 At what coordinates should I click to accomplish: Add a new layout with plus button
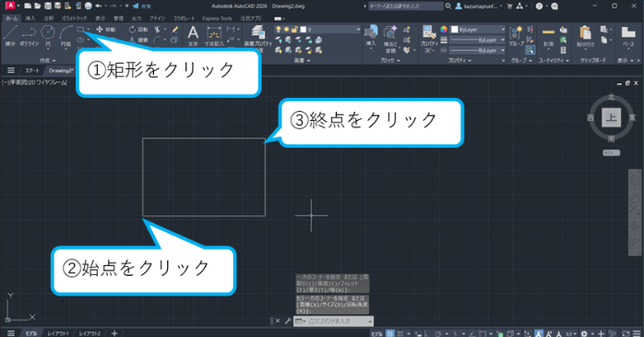click(114, 333)
